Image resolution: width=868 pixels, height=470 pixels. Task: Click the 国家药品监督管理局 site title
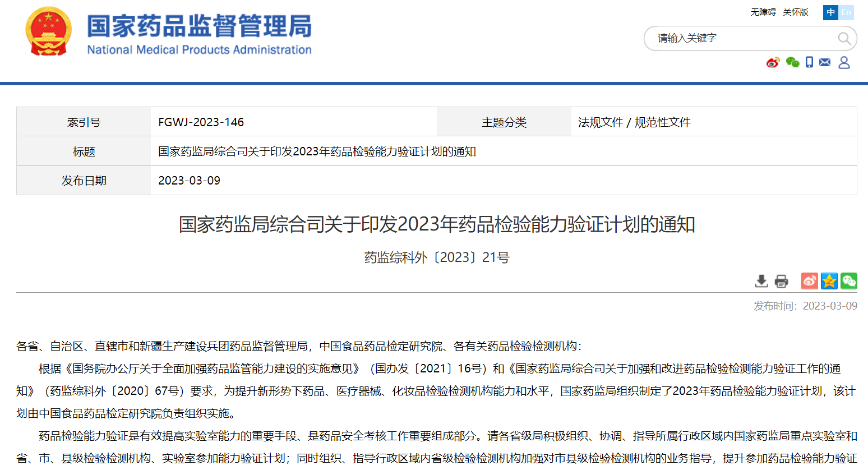click(199, 27)
